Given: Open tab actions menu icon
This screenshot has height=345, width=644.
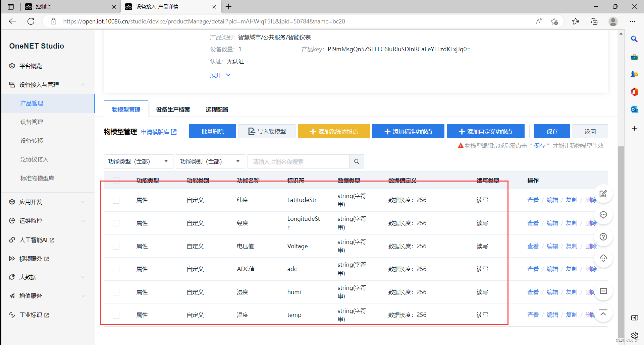Looking at the screenshot, I should [x=11, y=7].
